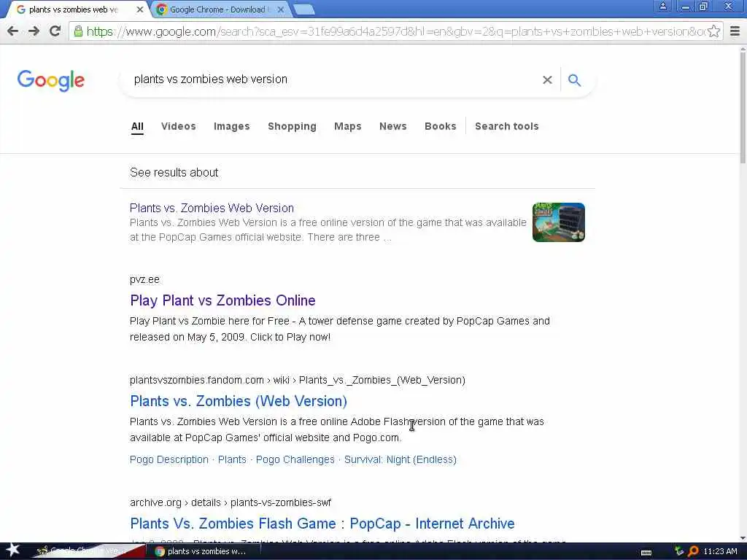Reload the page with the refresh icon
This screenshot has height=560, width=747.
(55, 31)
